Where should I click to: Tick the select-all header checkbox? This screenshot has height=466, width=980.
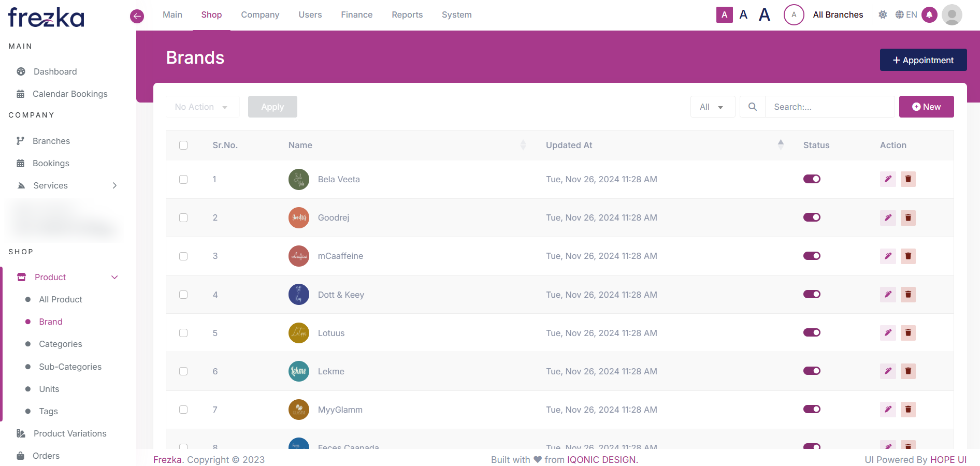[x=183, y=145]
